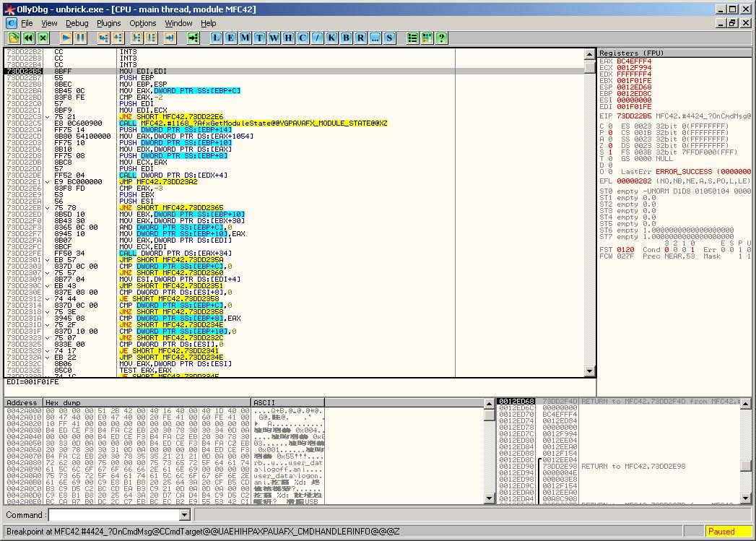Expand the Command line dropdown arrow

(184, 515)
